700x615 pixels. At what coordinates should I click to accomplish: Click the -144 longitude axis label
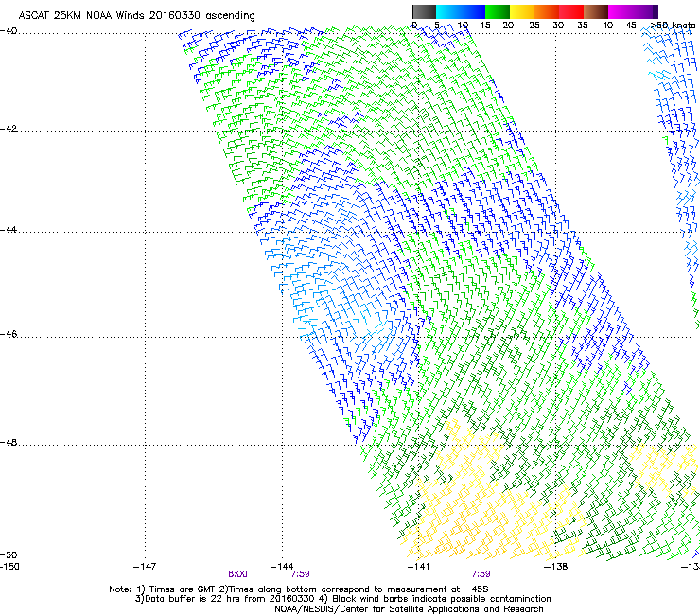[x=282, y=567]
